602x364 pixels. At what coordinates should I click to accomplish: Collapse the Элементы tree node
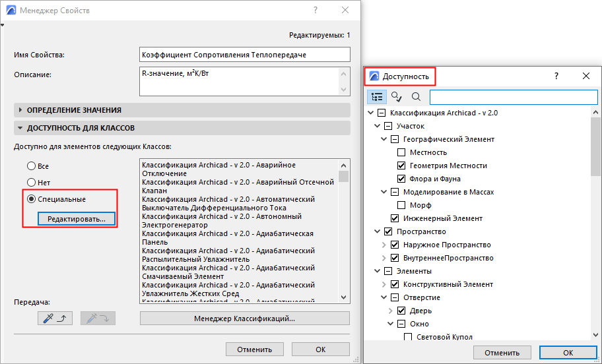point(377,271)
